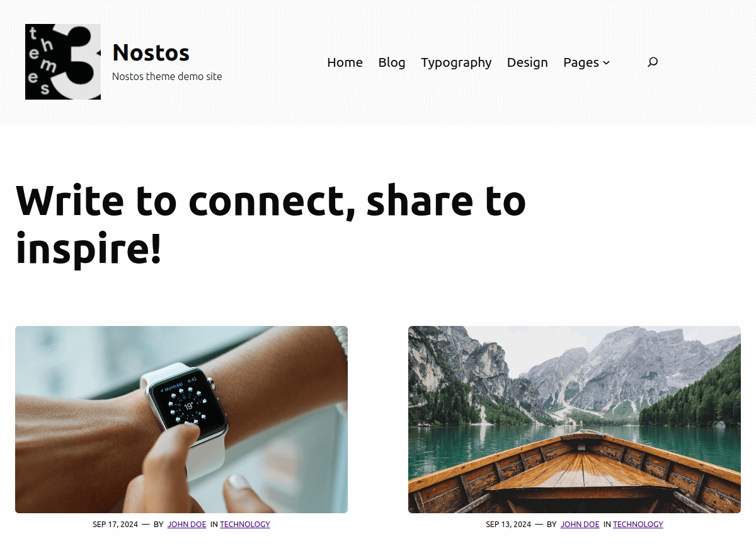Viewport: 756px width, 546px height.
Task: Click the Nostos theme demo site tagline
Action: tap(167, 76)
